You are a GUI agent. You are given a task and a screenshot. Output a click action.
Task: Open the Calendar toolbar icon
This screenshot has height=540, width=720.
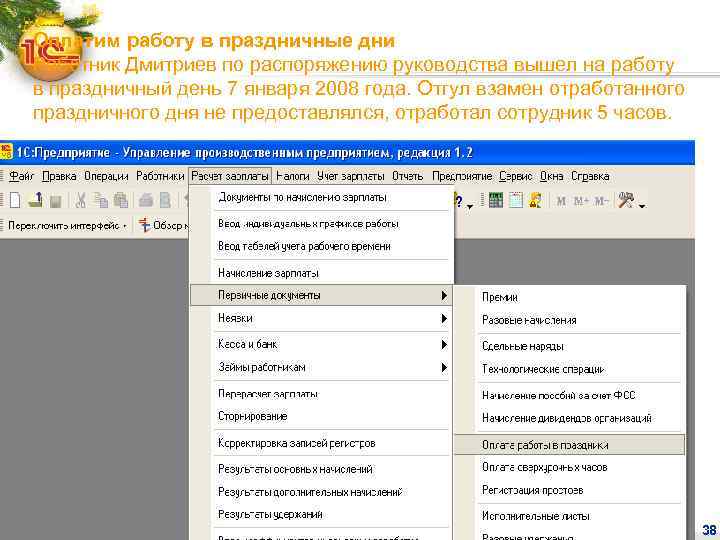pos(516,201)
